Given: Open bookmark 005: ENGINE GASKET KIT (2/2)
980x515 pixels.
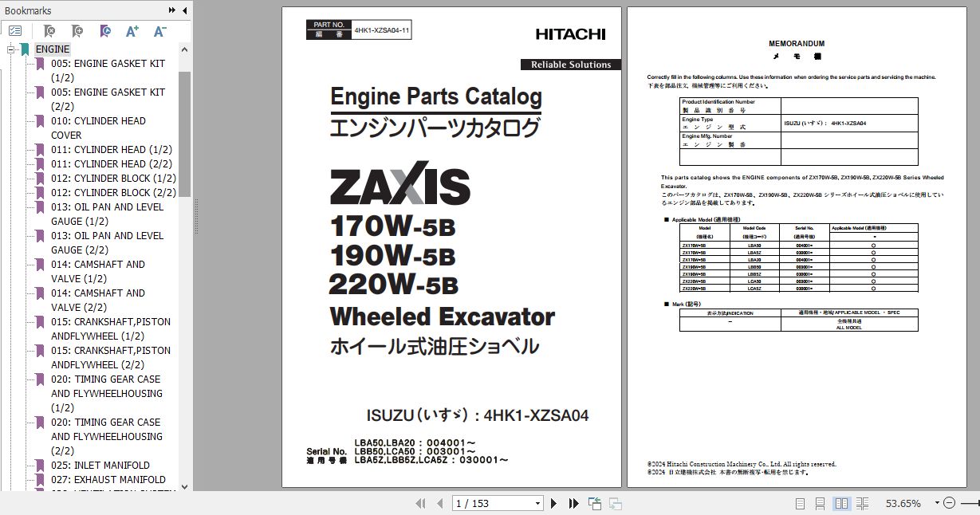Looking at the screenshot, I should tap(108, 100).
